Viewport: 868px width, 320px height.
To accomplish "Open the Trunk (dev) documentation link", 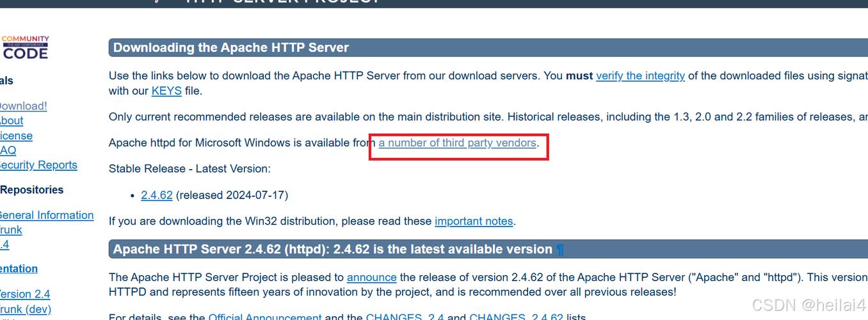I will [26, 309].
